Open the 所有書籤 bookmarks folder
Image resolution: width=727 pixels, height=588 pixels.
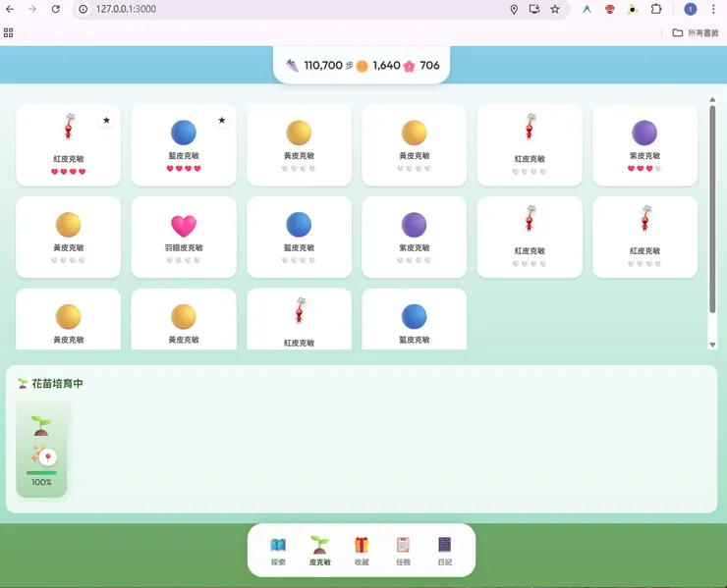[x=696, y=33]
